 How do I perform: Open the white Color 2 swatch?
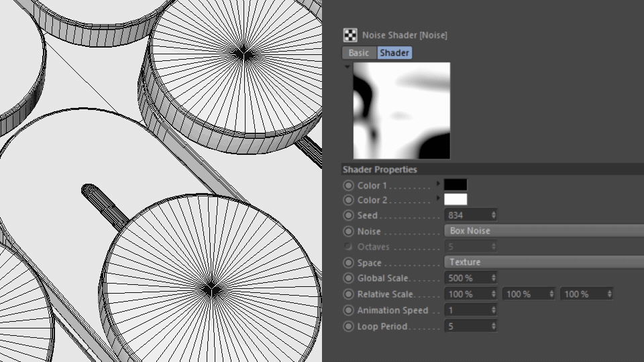click(x=455, y=199)
